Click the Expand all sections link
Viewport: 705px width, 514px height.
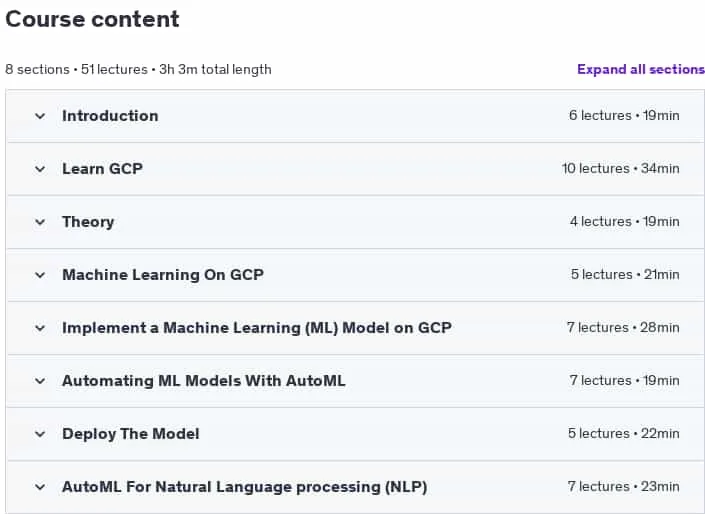pyautogui.click(x=641, y=69)
